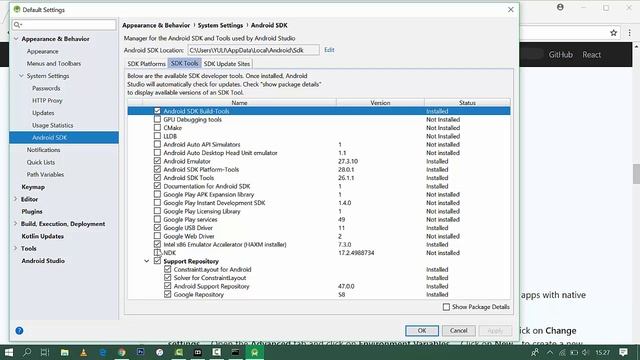Uncheck the Android Emulator checkbox

click(x=157, y=161)
